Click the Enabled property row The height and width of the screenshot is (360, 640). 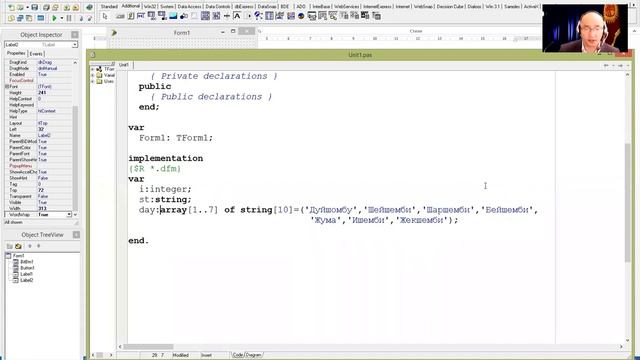click(39, 74)
